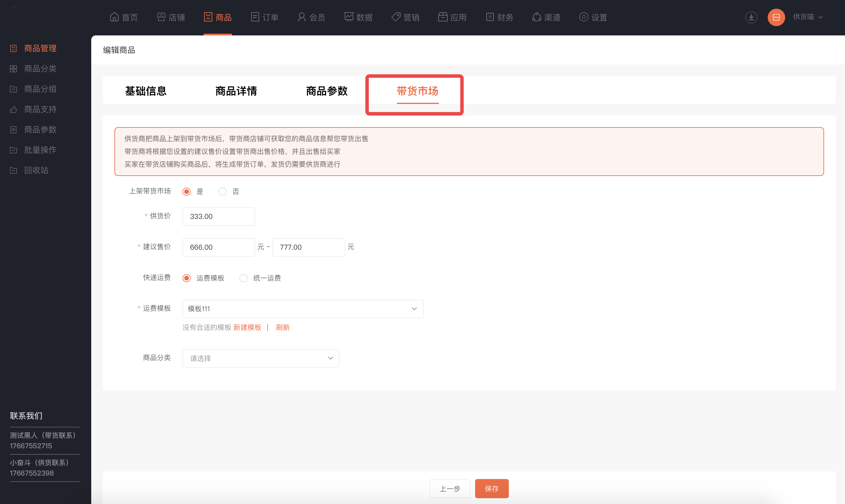Expand the 供货喵 account menu
The width and height of the screenshot is (845, 504).
808,17
